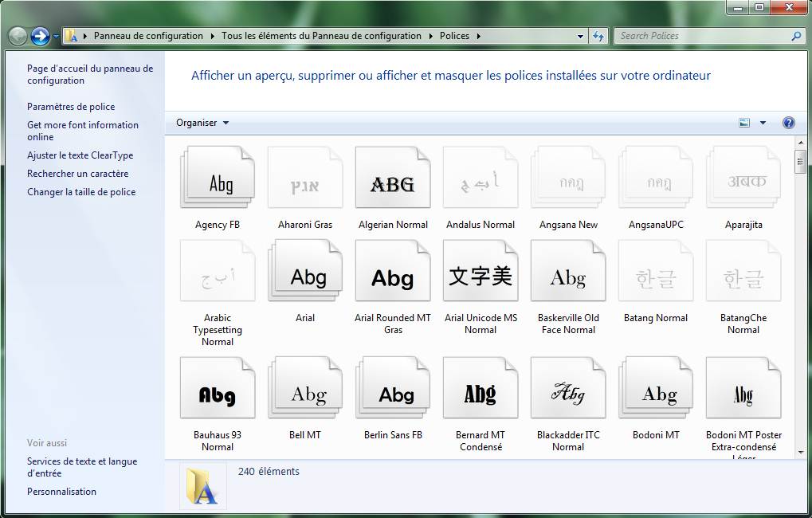Select the Bodoni MT font icon

click(656, 387)
